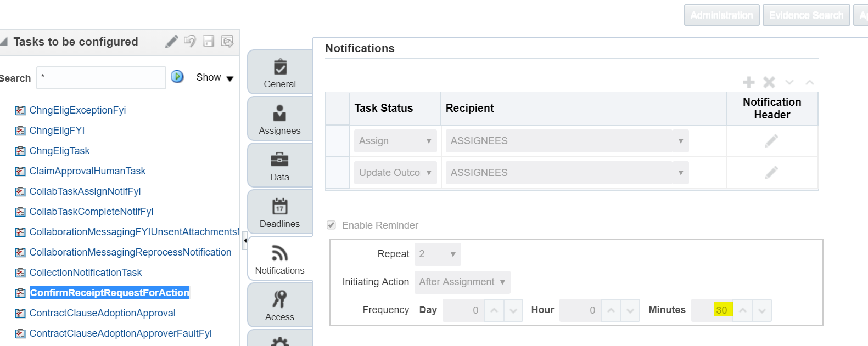Open the ClaimApprovalHumanTask task
868x346 pixels.
pyautogui.click(x=87, y=171)
